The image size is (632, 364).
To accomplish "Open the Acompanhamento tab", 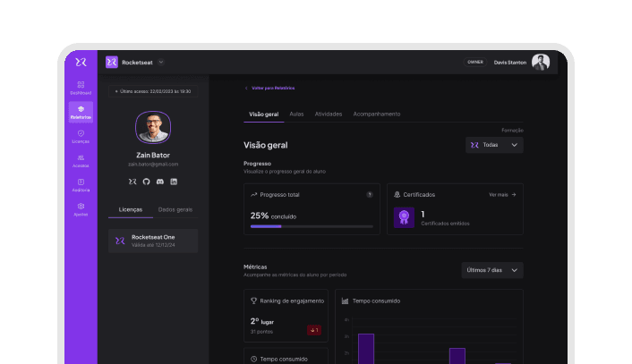I will tap(377, 114).
